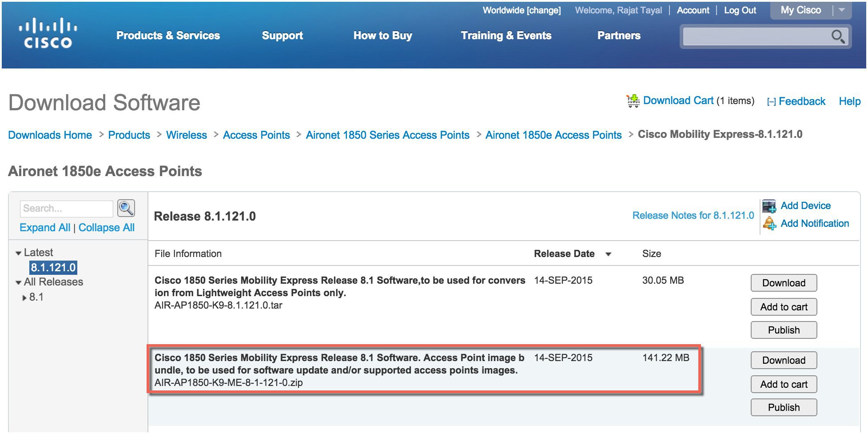The width and height of the screenshot is (868, 434).
Task: Open the How to Buy menu
Action: [383, 36]
